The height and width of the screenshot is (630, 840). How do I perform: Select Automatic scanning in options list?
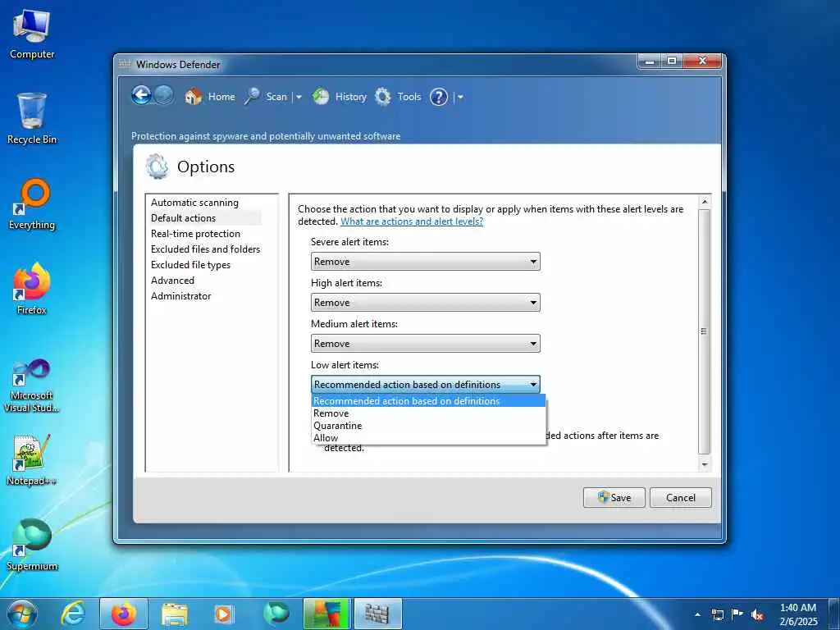click(194, 203)
